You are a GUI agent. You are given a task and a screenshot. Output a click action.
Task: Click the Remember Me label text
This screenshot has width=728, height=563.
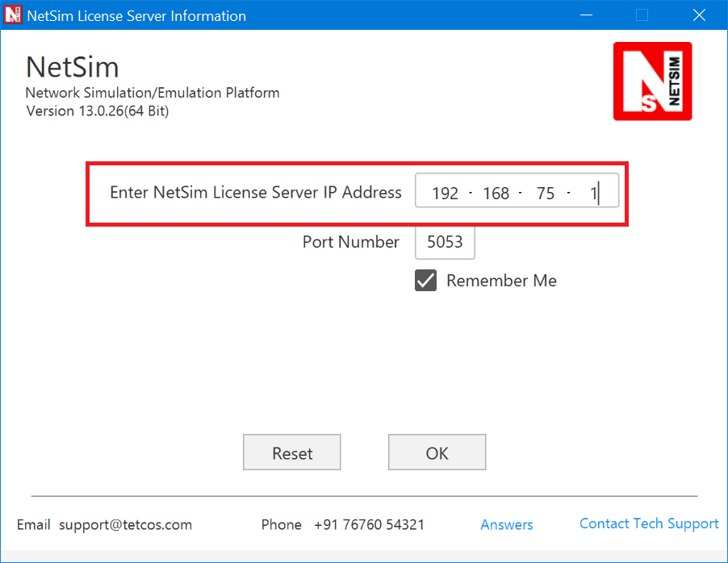pos(501,281)
